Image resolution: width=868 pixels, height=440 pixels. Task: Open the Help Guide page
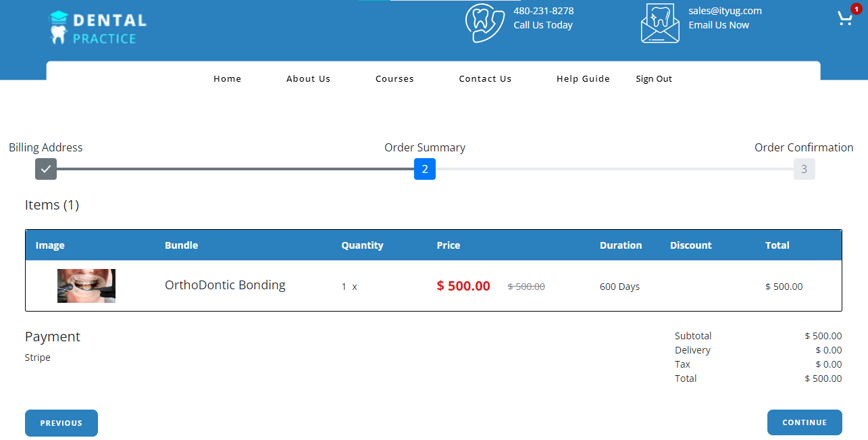pos(583,79)
